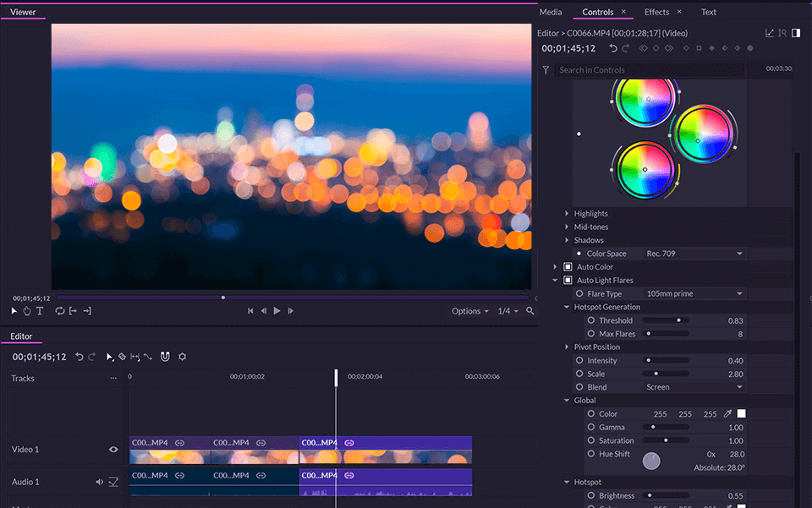
Task: Hide the Video 1 track
Action: point(113,450)
